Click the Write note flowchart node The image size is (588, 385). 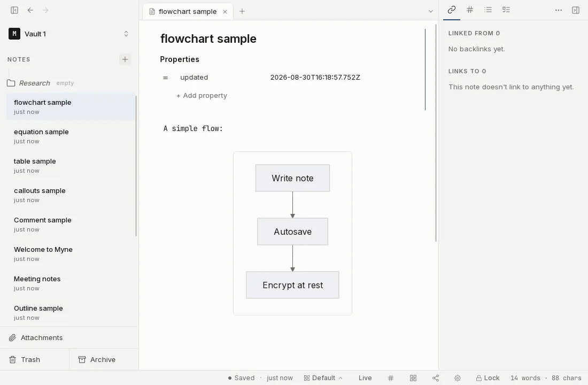(292, 178)
